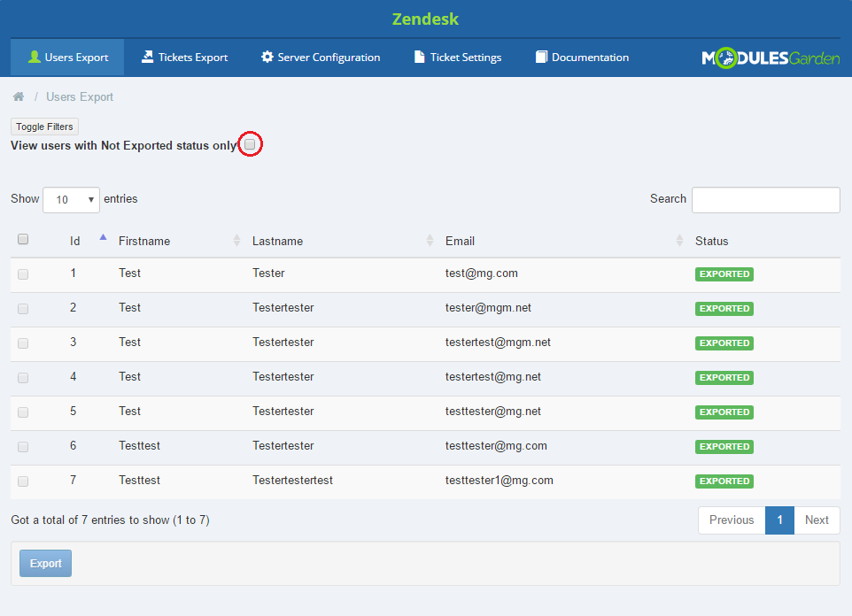
Task: Open the Show entries count dropdown
Action: (x=71, y=199)
